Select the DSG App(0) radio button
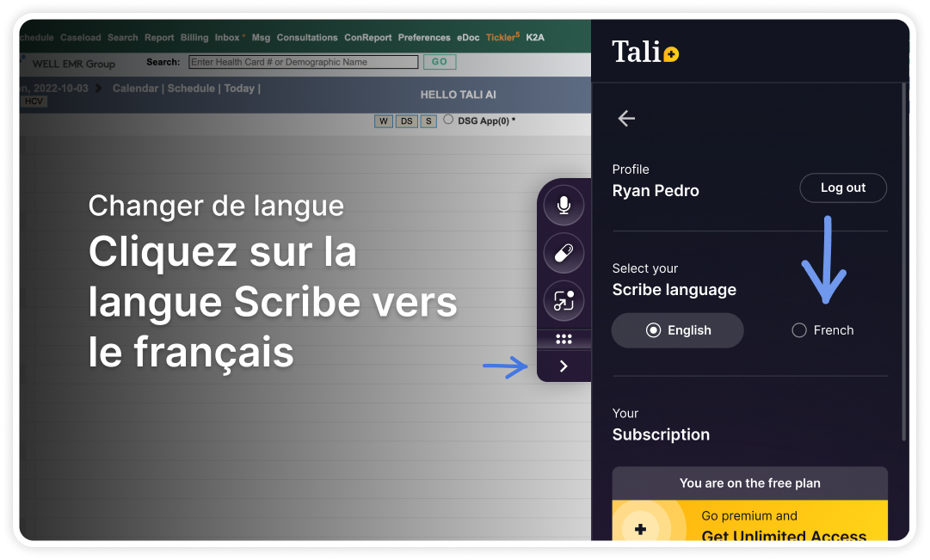The height and width of the screenshot is (560, 930). pyautogui.click(x=448, y=120)
